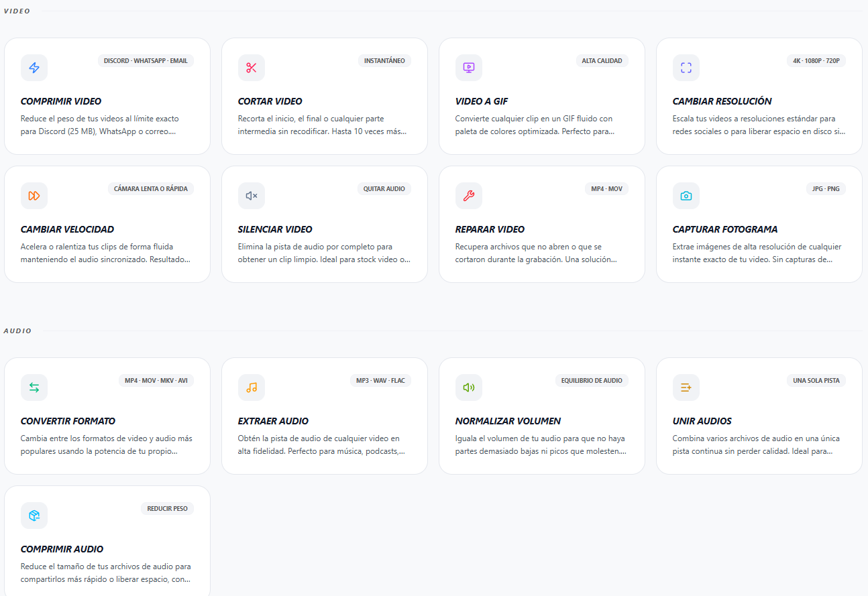Click the JPG · PNG tag
This screenshot has height=596, width=868.
point(826,189)
